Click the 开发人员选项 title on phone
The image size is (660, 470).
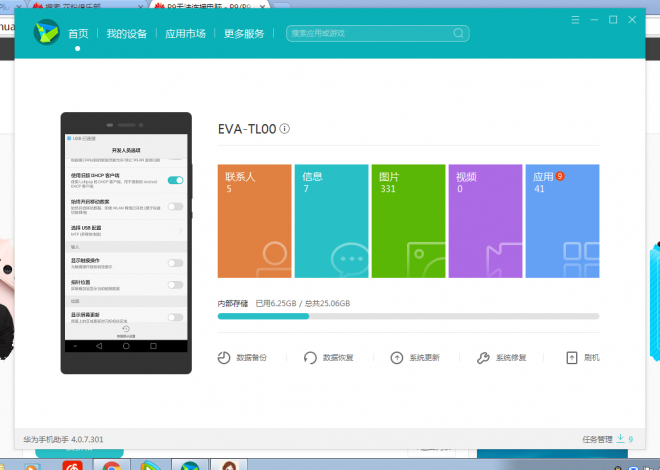(x=126, y=150)
